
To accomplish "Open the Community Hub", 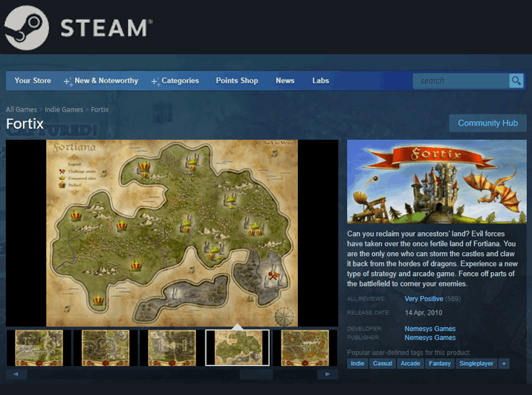I will 487,123.
